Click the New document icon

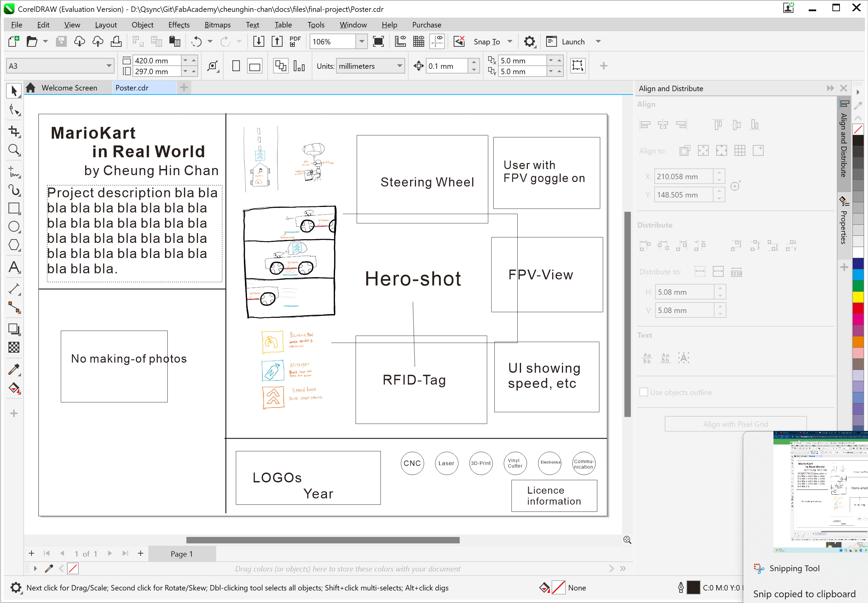(x=14, y=41)
